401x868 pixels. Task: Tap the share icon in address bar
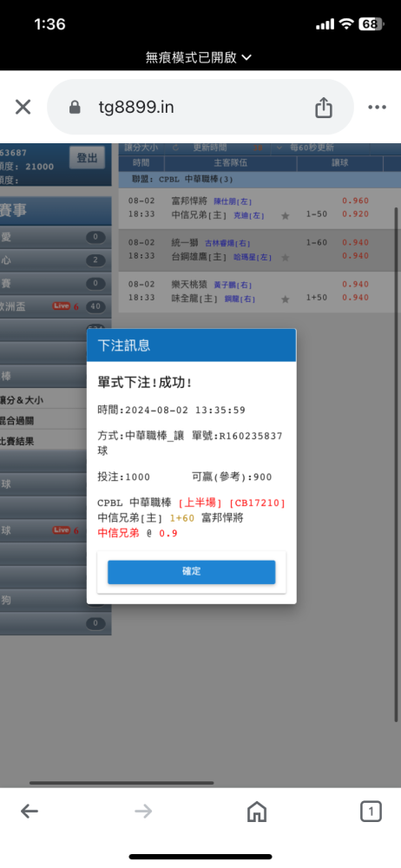tap(324, 107)
